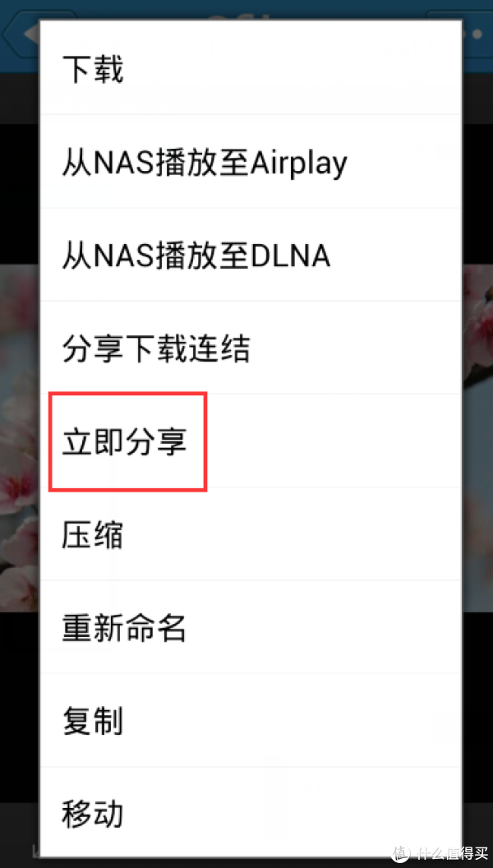
Task: Select 复制 from the menu
Action: coord(250,720)
